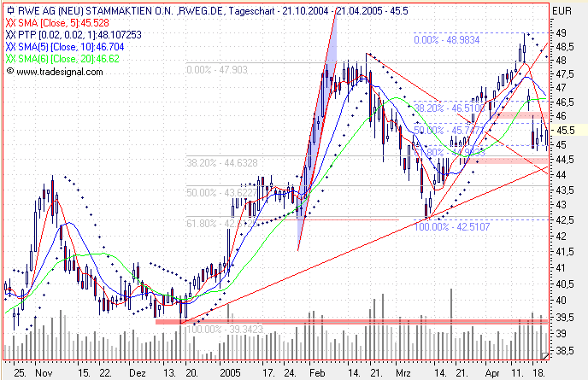This screenshot has width=588, height=380.
Task: Click the Feb date axis label
Action: (x=317, y=373)
